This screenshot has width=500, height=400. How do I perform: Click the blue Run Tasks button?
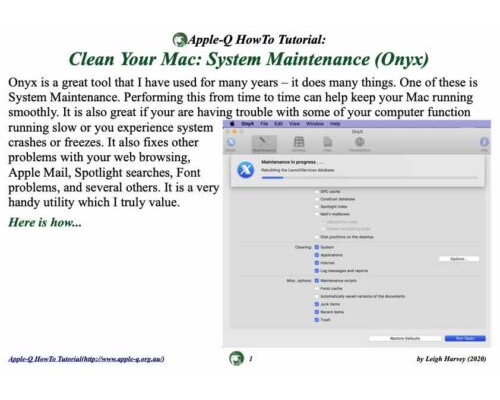click(x=465, y=338)
